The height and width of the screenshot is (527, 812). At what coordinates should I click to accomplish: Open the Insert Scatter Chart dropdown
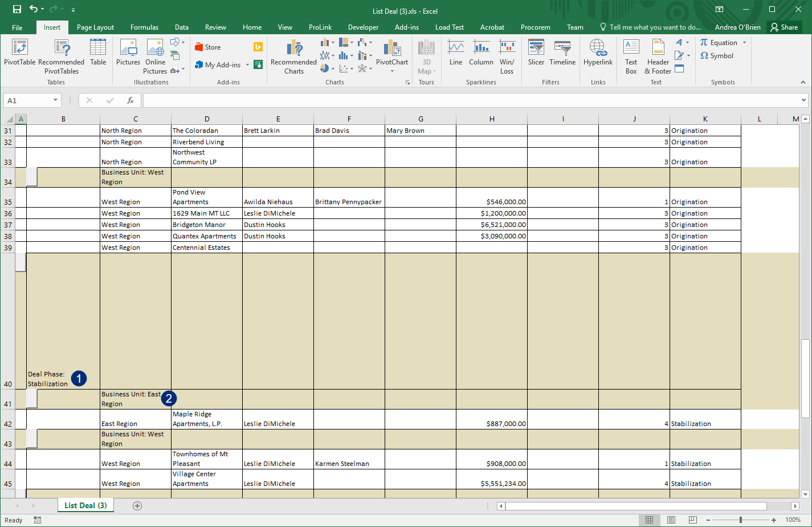345,68
